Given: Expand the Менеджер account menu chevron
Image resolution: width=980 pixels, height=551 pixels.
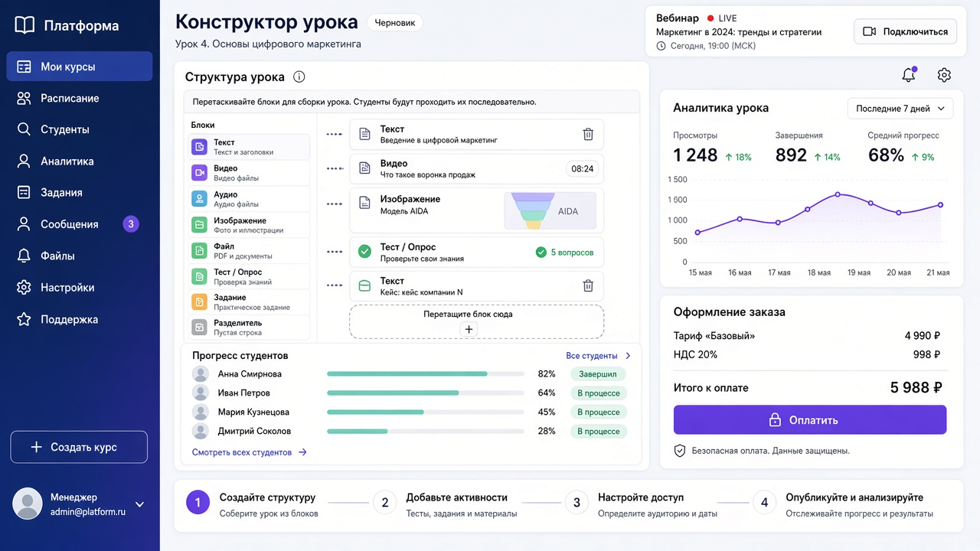Looking at the screenshot, I should [x=139, y=504].
